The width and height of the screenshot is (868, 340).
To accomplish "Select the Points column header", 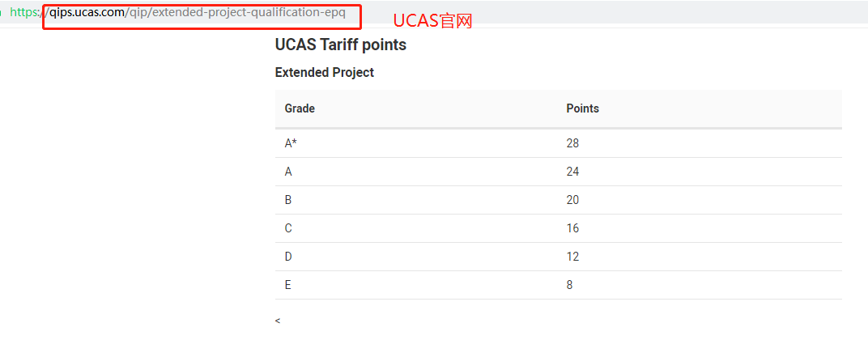I will coord(582,108).
